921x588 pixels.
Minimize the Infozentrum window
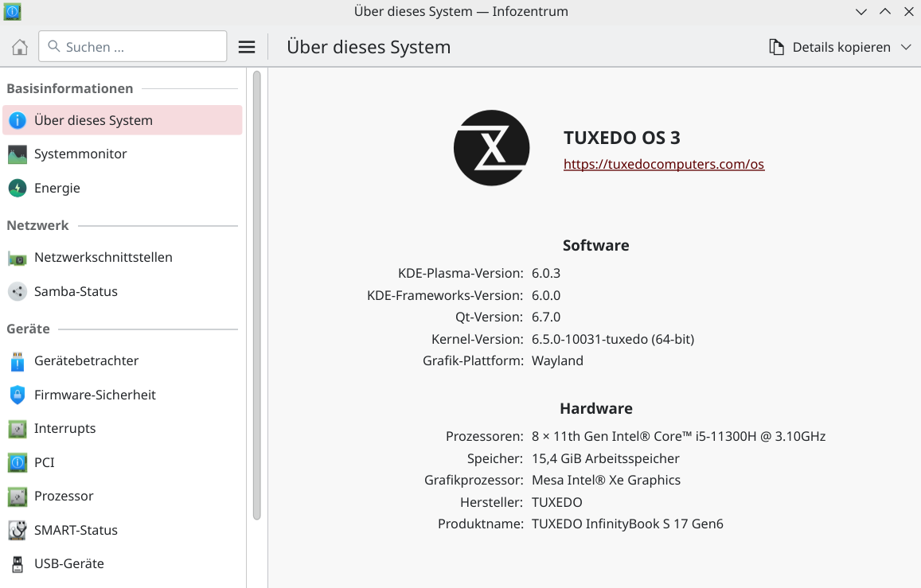click(861, 12)
